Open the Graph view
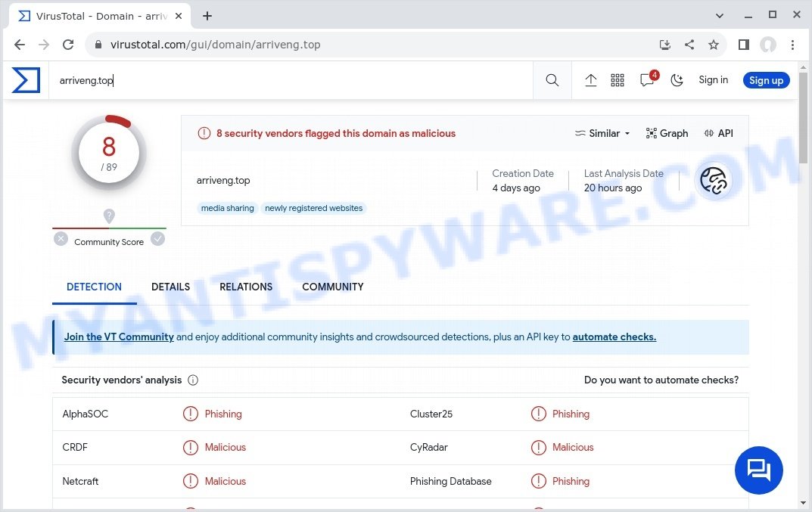 (667, 133)
